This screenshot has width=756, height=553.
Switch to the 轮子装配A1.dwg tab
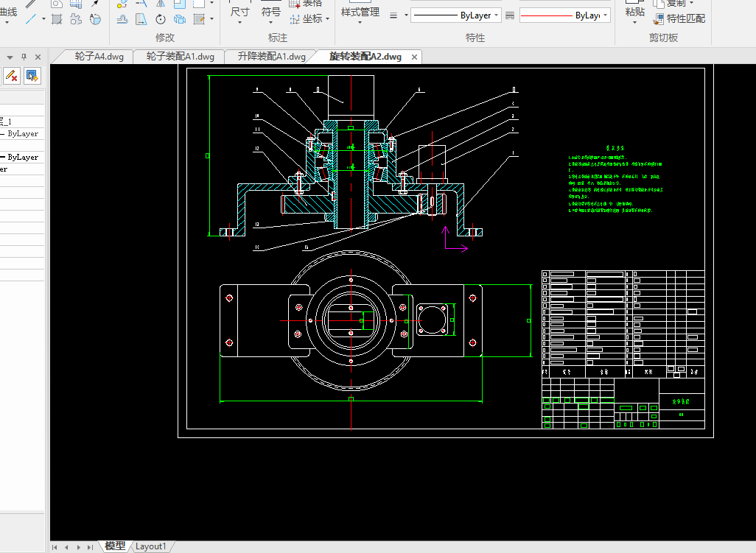[180, 57]
